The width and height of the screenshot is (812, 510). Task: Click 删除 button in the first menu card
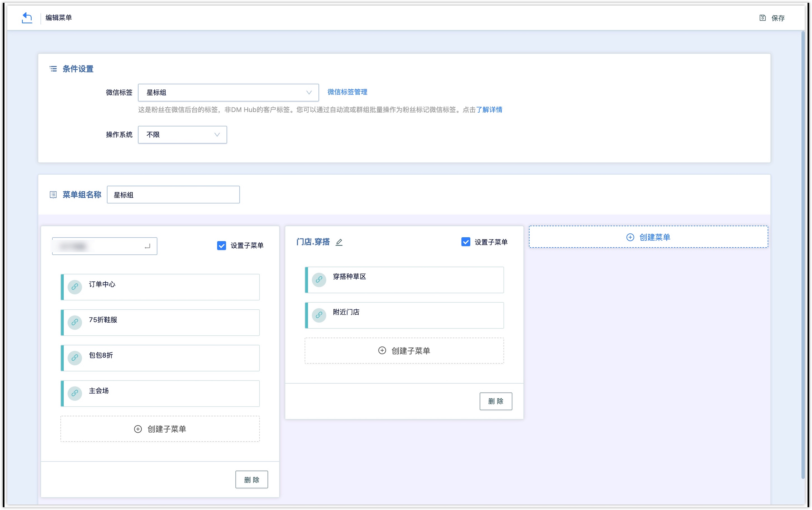click(252, 479)
